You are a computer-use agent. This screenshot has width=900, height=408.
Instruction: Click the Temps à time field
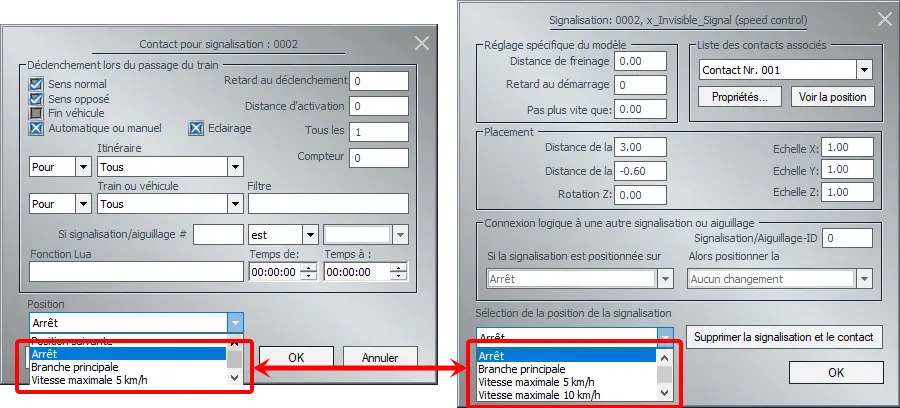(x=356, y=272)
